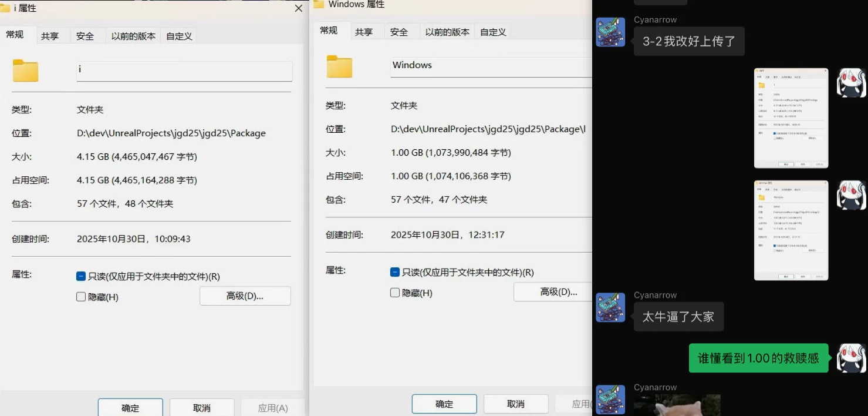Select 以前的版本 tab in the i properties dialog
Image resolution: width=868 pixels, height=416 pixels.
(x=133, y=36)
